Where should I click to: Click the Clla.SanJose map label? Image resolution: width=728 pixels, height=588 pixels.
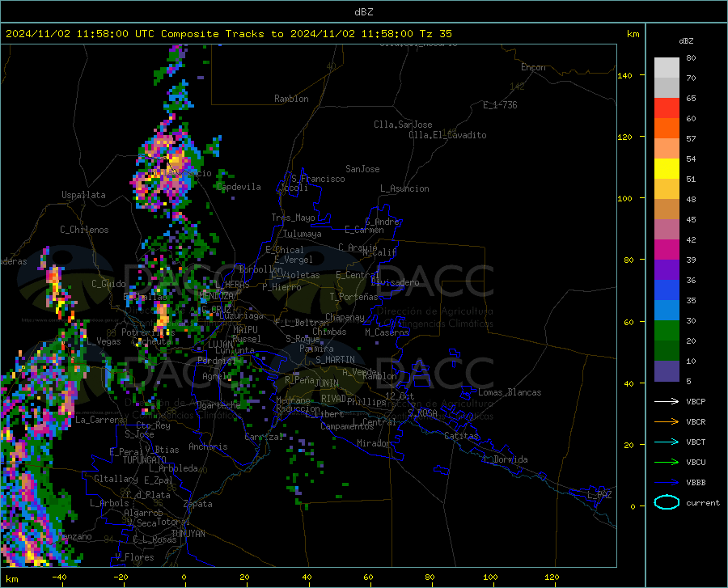point(403,125)
